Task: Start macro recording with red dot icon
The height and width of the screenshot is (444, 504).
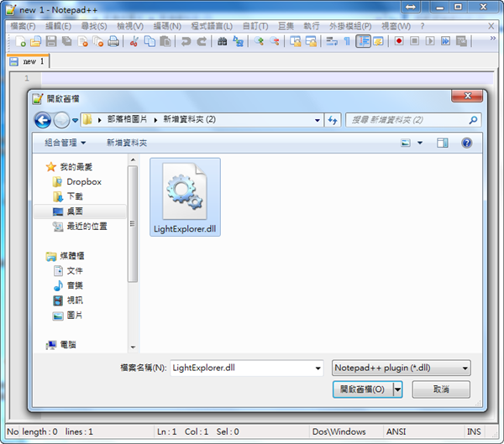Action: [399, 41]
